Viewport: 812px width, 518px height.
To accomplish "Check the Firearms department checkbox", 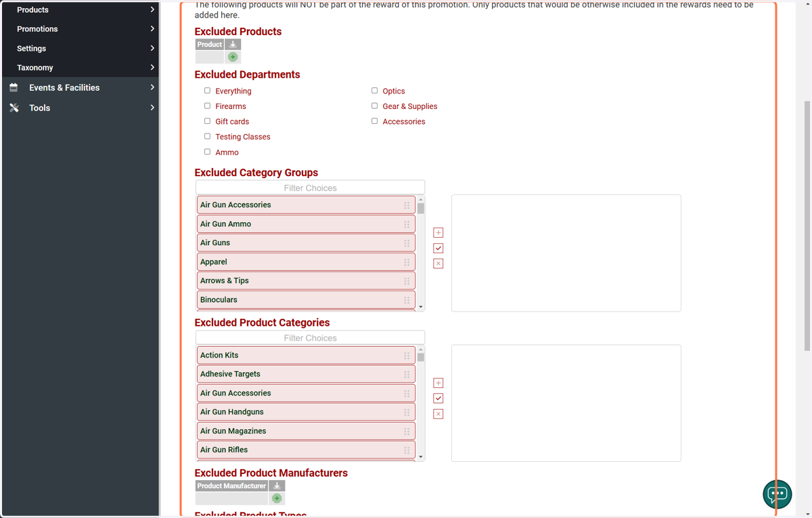I will (207, 106).
